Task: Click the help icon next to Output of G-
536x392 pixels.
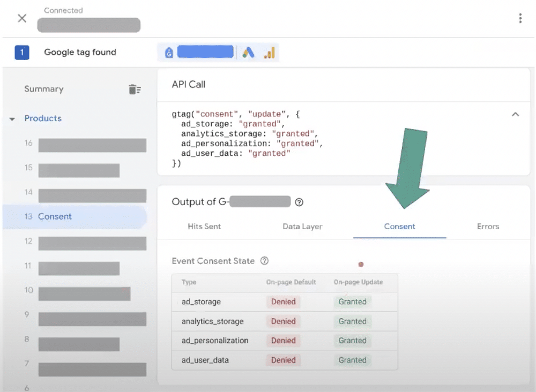Action: pos(300,202)
